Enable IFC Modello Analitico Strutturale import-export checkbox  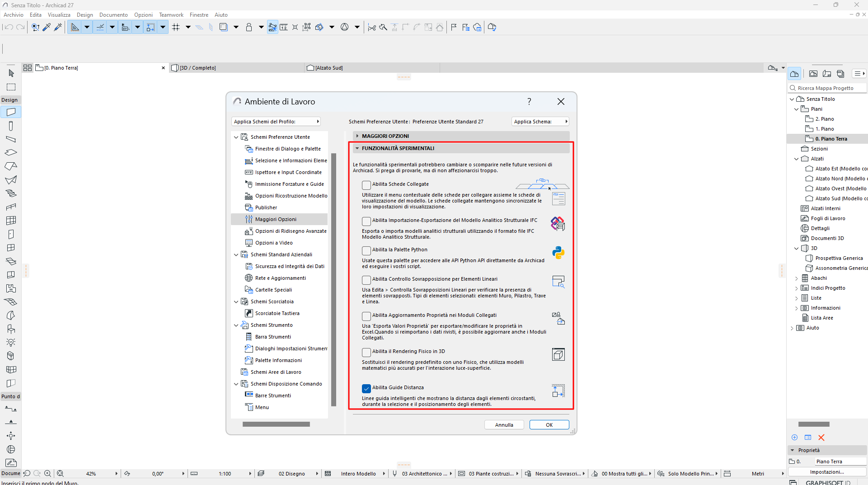[x=366, y=221]
